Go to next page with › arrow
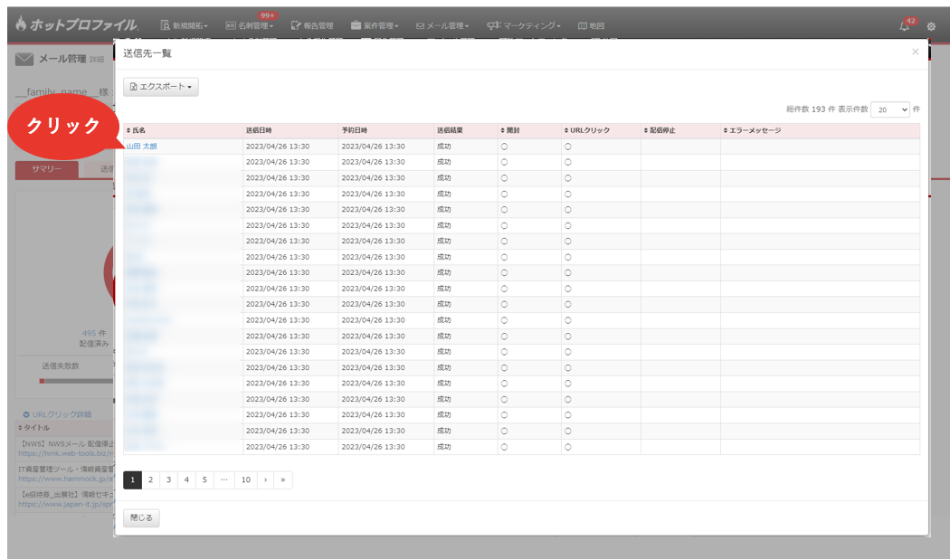 tap(265, 479)
